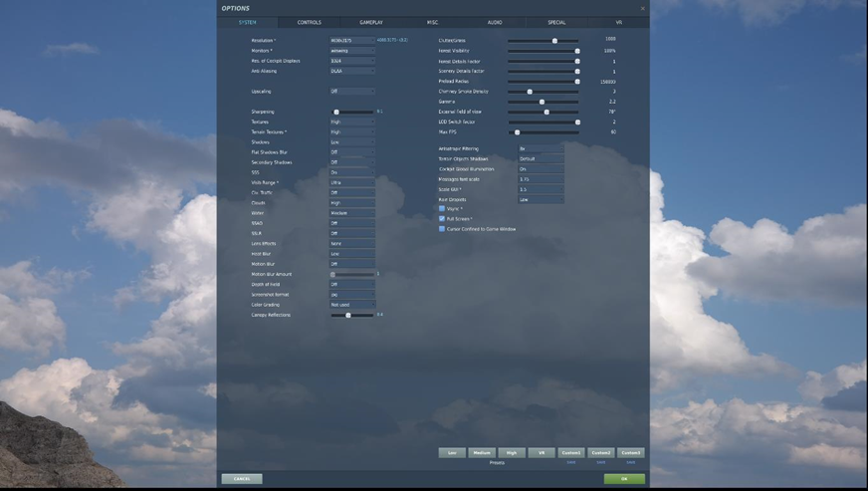Image resolution: width=868 pixels, height=491 pixels.
Task: Open the SSAO dropdown
Action: click(x=352, y=223)
